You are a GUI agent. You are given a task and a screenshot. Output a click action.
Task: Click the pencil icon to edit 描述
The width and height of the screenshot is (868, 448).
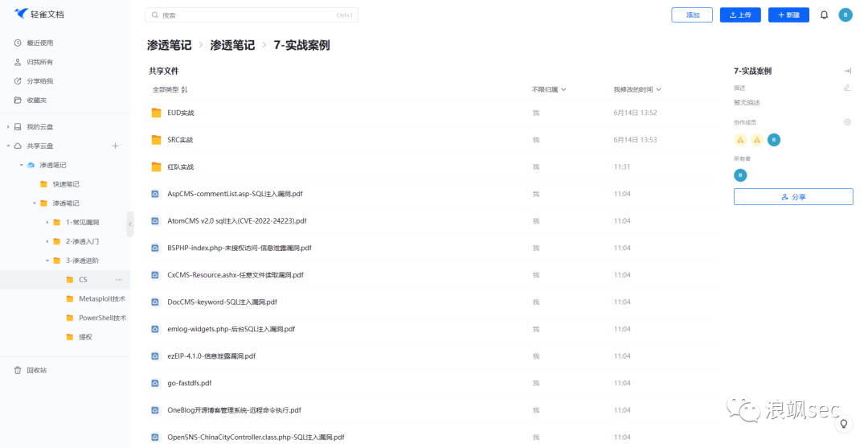[847, 88]
